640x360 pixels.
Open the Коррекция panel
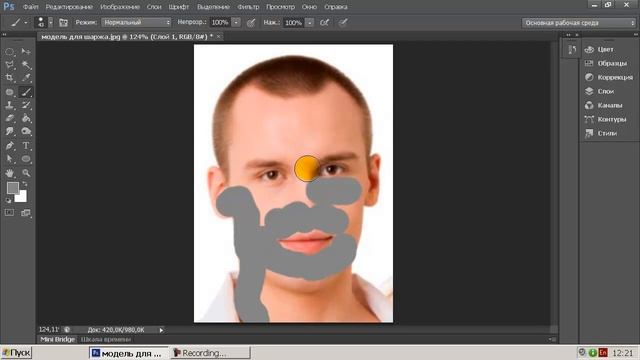point(610,77)
